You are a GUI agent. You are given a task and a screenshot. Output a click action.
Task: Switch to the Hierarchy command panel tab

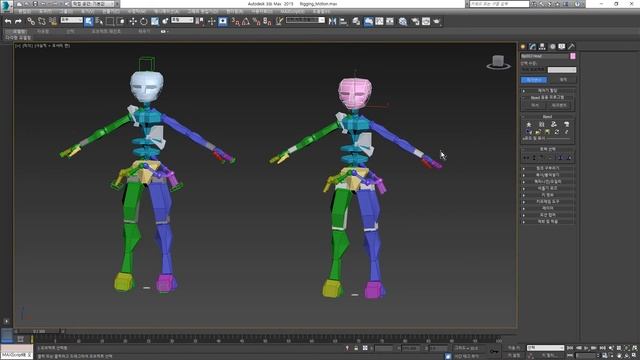[542, 47]
